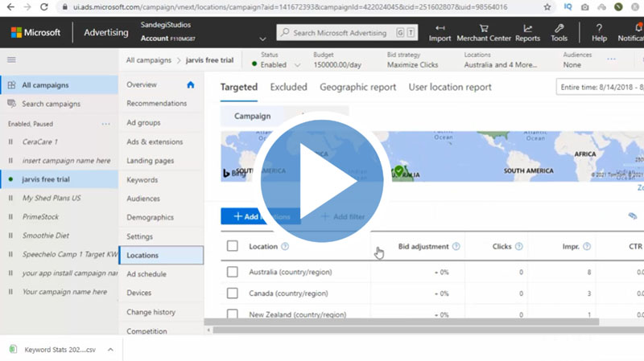Click the browser forward arrow
Screen dimensions: 644x361
27,7
